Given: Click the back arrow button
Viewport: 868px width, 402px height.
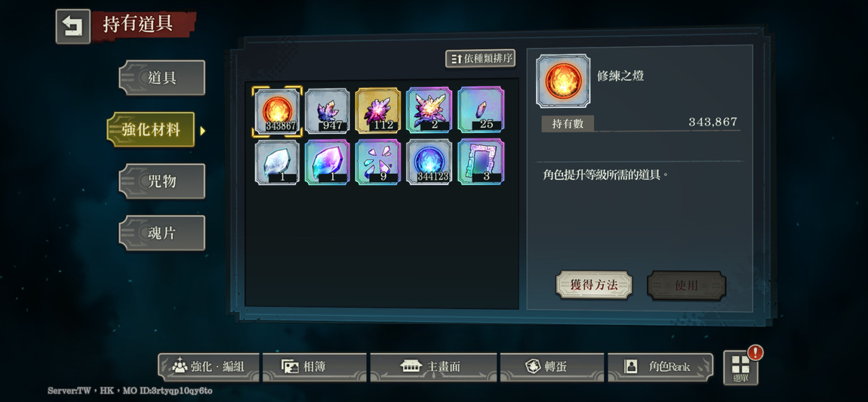Looking at the screenshot, I should 72,26.
